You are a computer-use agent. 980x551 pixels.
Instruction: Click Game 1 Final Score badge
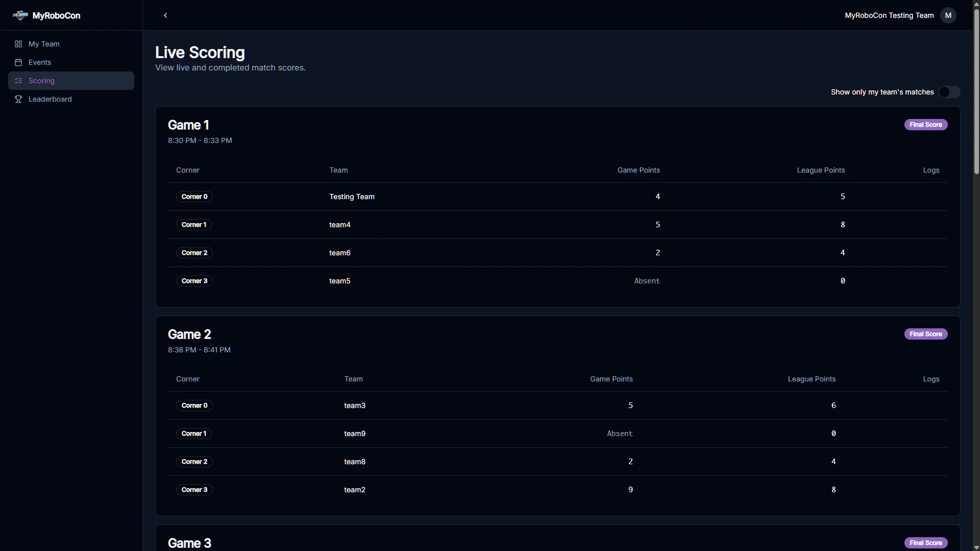pyautogui.click(x=926, y=125)
